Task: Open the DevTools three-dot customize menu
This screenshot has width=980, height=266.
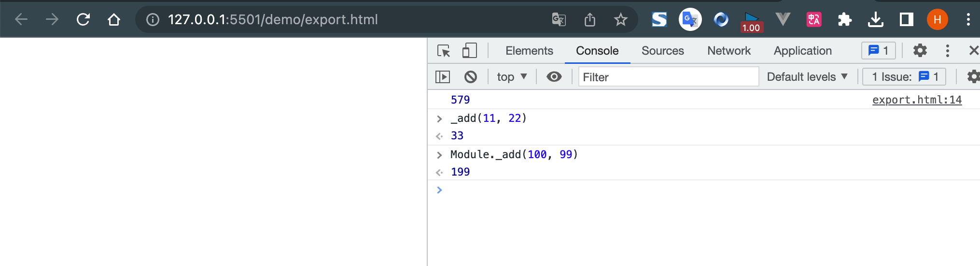Action: (947, 51)
